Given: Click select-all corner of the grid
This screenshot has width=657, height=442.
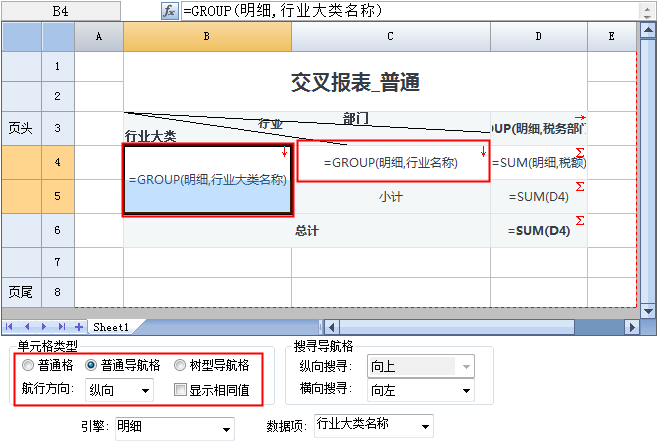Looking at the screenshot, I should pyautogui.click(x=21, y=36).
